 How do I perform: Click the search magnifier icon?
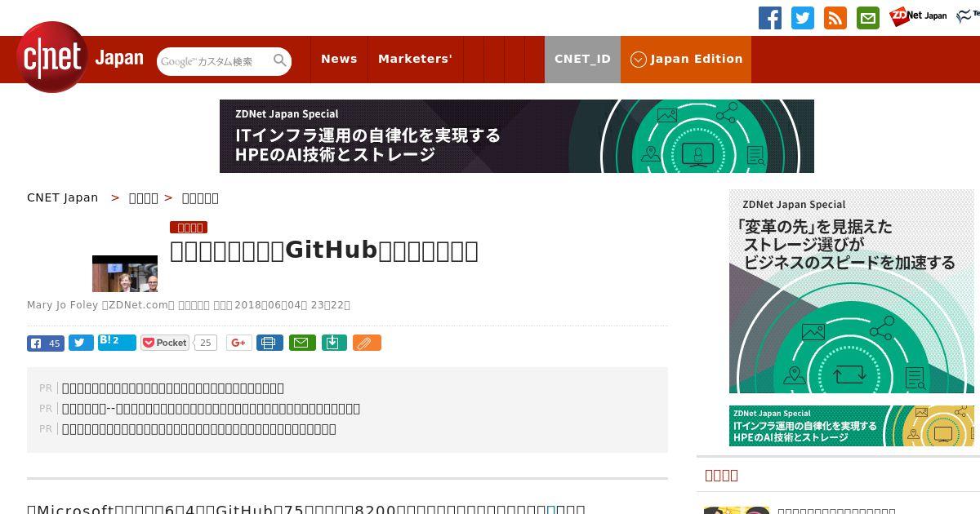coord(280,60)
